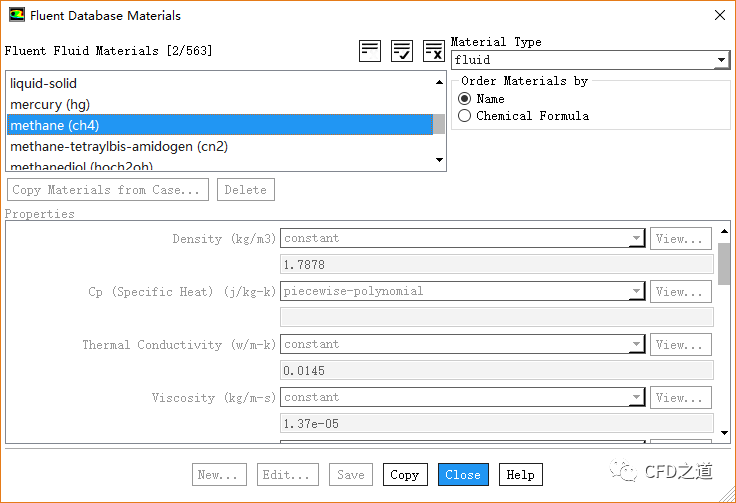The image size is (736, 503).
Task: Select the Name ordering radio button
Action: click(464, 99)
